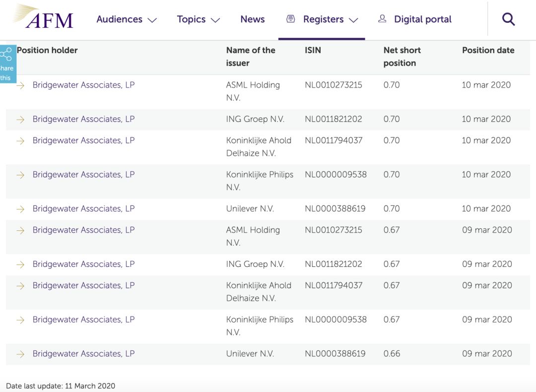Click the Net short position column header
Screen dimensions: 536x392
click(402, 57)
